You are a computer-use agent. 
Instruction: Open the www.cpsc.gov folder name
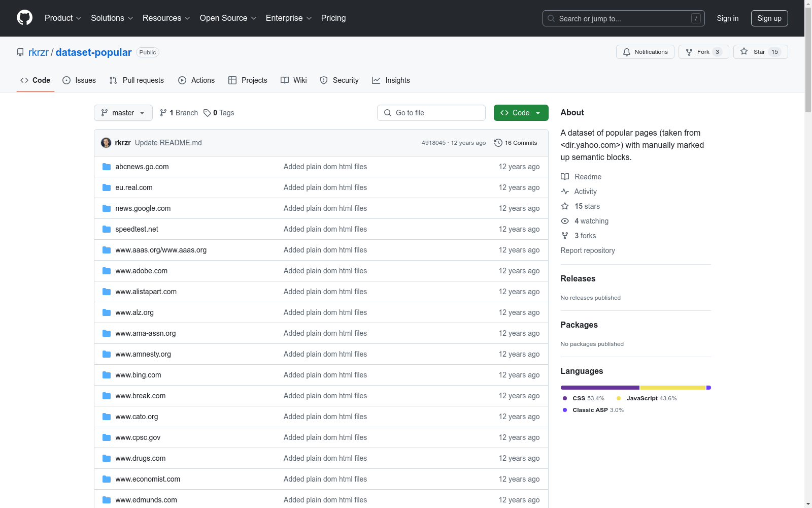pos(138,437)
